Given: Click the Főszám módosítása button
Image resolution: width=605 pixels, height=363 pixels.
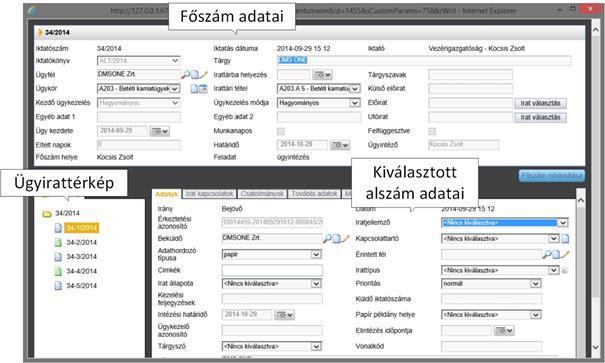Looking at the screenshot, I should point(552,176).
